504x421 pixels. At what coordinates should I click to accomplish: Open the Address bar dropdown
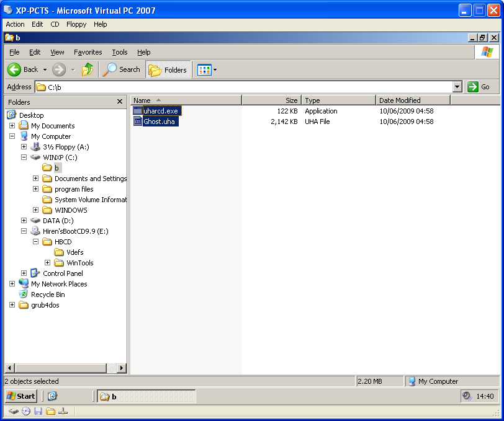click(457, 87)
